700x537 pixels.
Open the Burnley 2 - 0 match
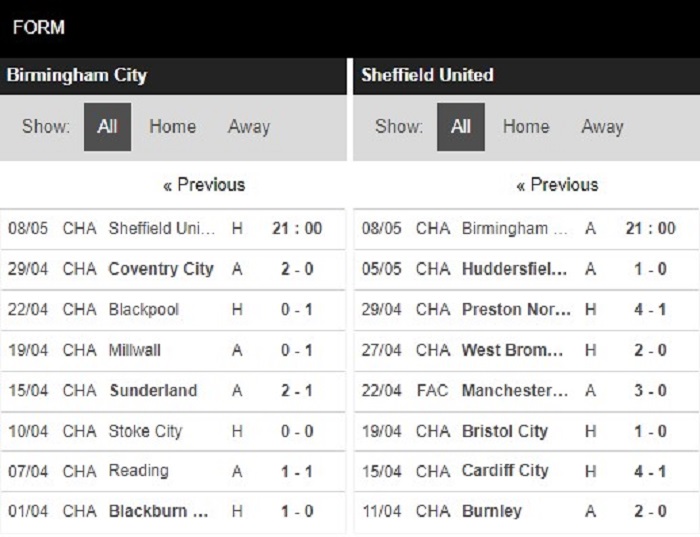coord(527,512)
